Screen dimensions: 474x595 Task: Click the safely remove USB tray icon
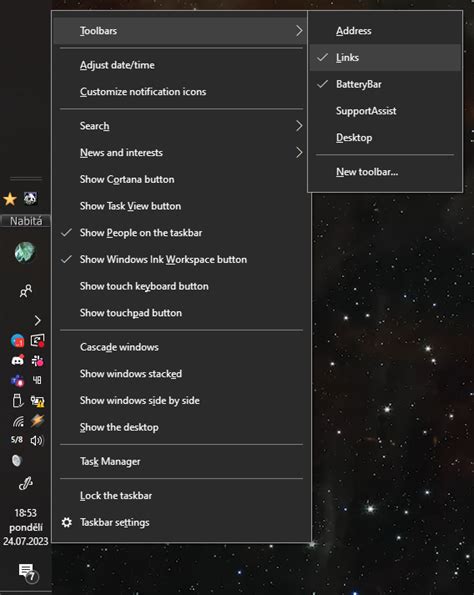[17, 401]
